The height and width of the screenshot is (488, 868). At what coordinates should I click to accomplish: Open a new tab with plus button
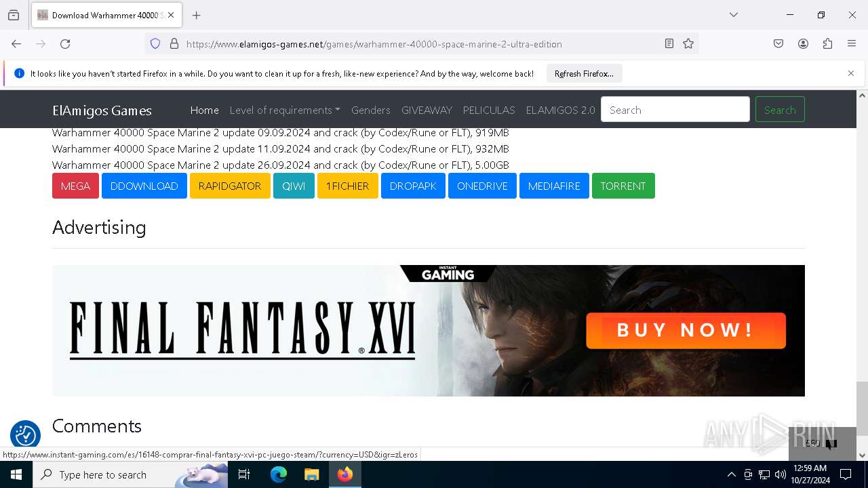(x=197, y=15)
